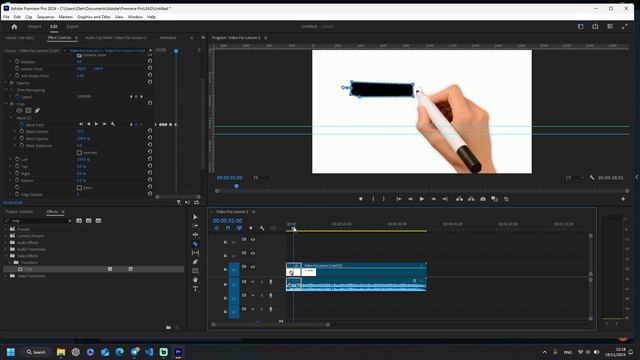Open Quick Export share icon

click(x=595, y=27)
